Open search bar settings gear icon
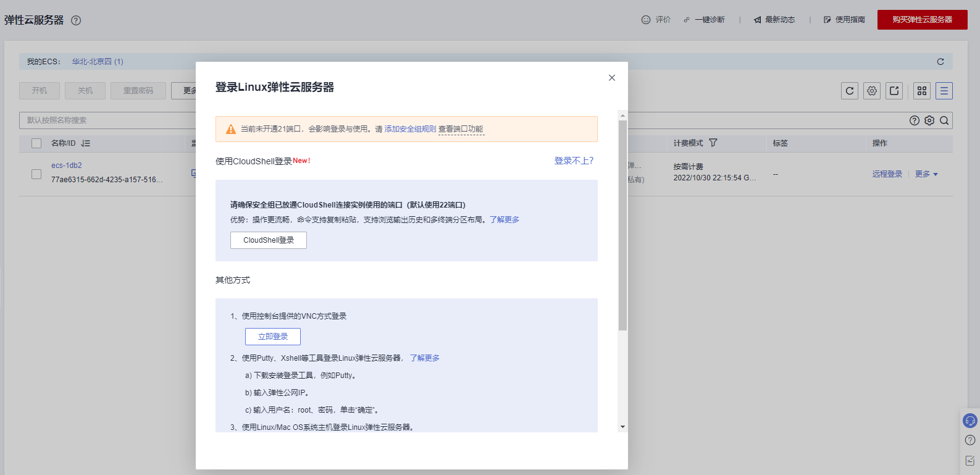Screen dimensions: 980x475 tap(929, 120)
